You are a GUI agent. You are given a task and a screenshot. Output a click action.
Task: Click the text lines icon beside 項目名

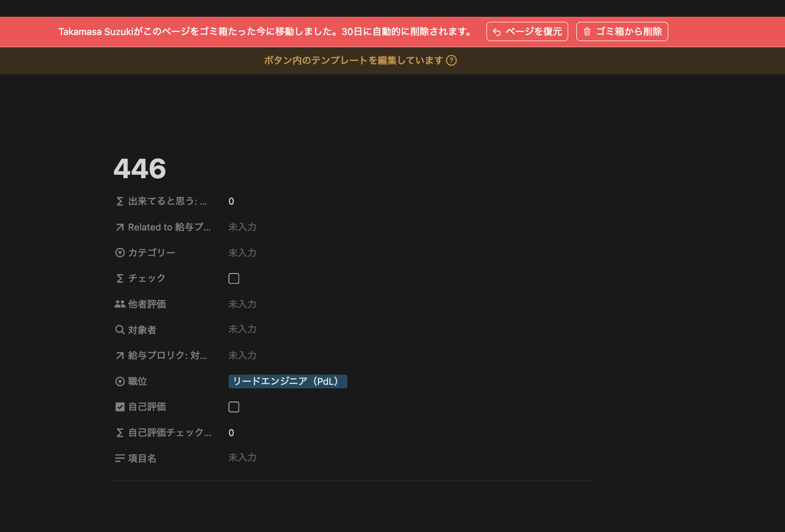120,458
